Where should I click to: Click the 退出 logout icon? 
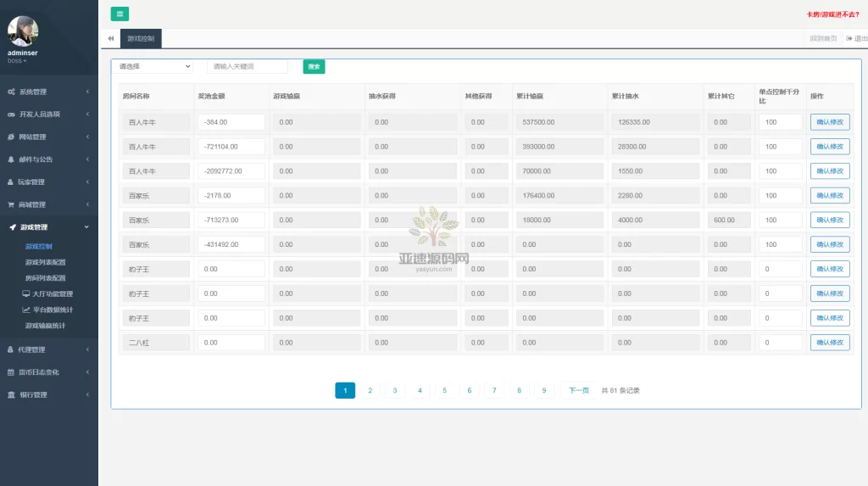coord(849,38)
